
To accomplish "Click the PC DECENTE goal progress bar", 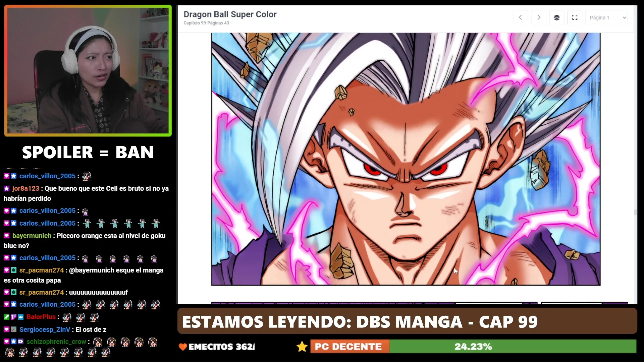I will pyautogui.click(x=473, y=346).
